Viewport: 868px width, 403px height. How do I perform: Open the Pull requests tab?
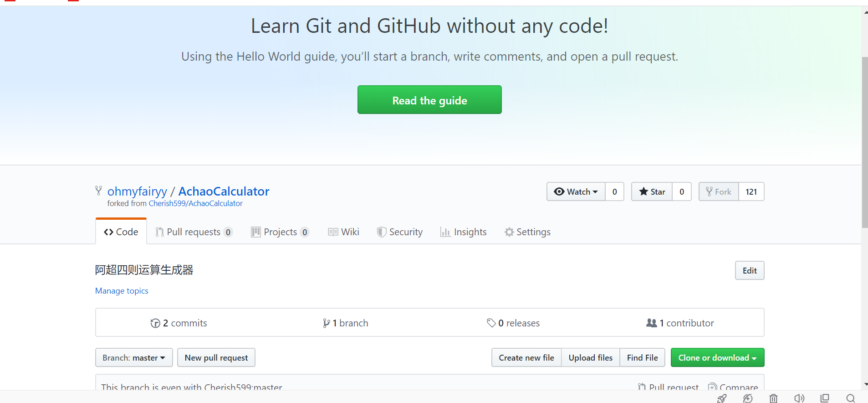(194, 232)
